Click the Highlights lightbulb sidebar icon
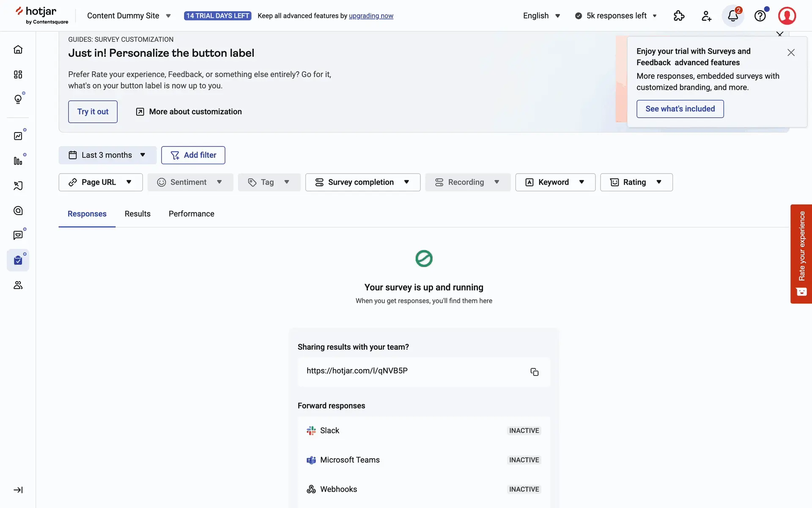 pyautogui.click(x=18, y=99)
